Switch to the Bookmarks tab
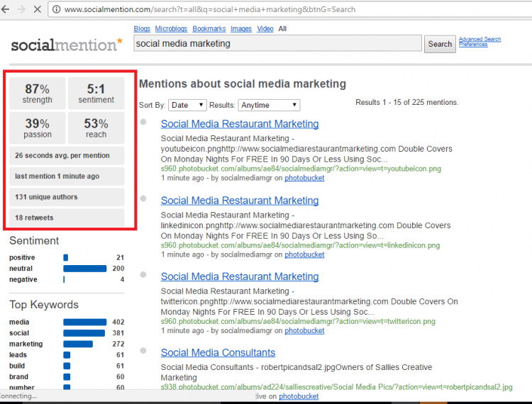 pyautogui.click(x=209, y=29)
